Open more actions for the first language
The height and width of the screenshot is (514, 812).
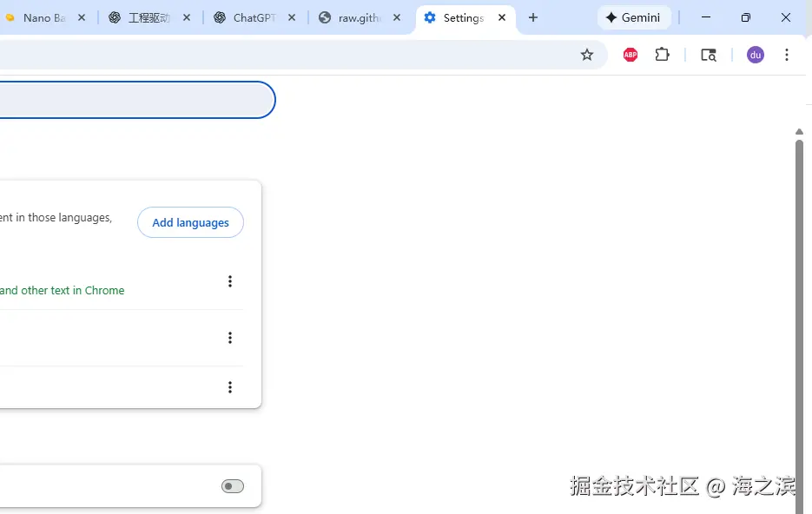230,280
